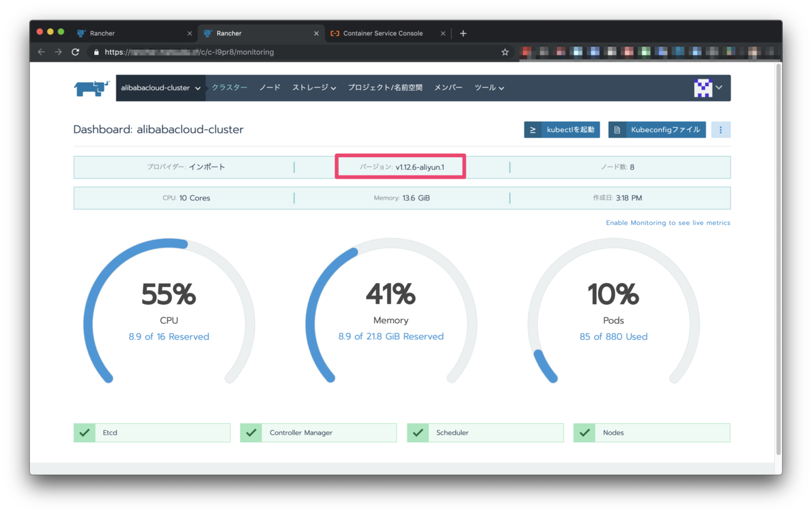Open the ノード menu item

[x=269, y=88]
